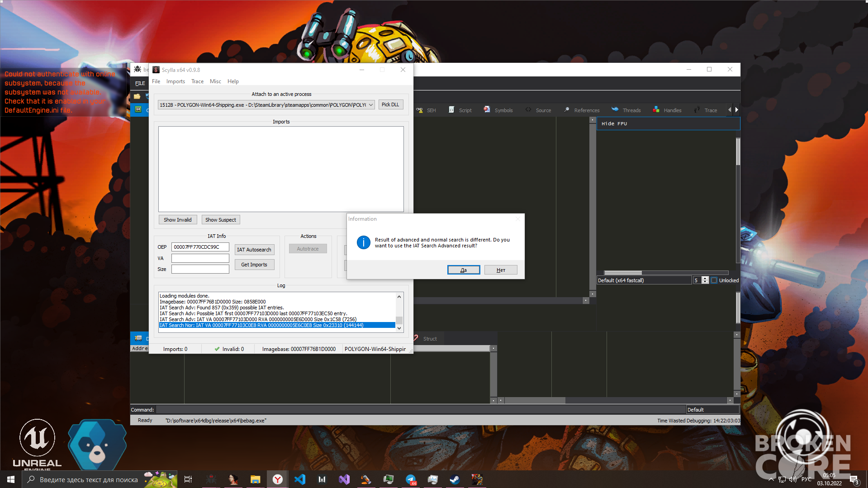
Task: Open Visual Studio Code from the taskbar
Action: coord(300,479)
